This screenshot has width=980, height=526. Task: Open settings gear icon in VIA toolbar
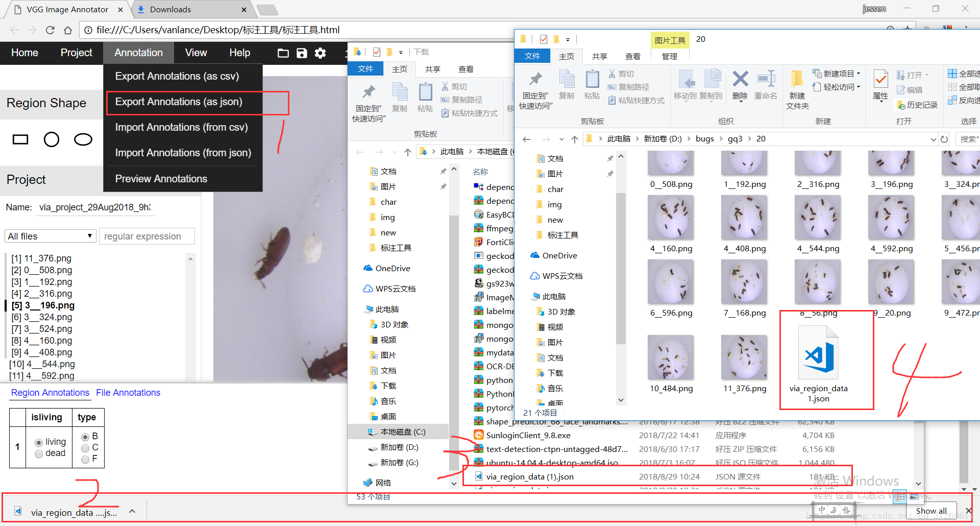[320, 53]
